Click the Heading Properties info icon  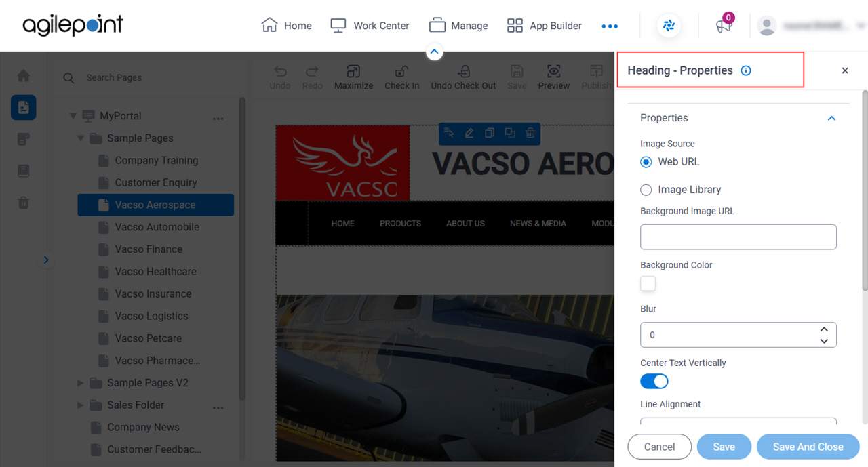[746, 70]
